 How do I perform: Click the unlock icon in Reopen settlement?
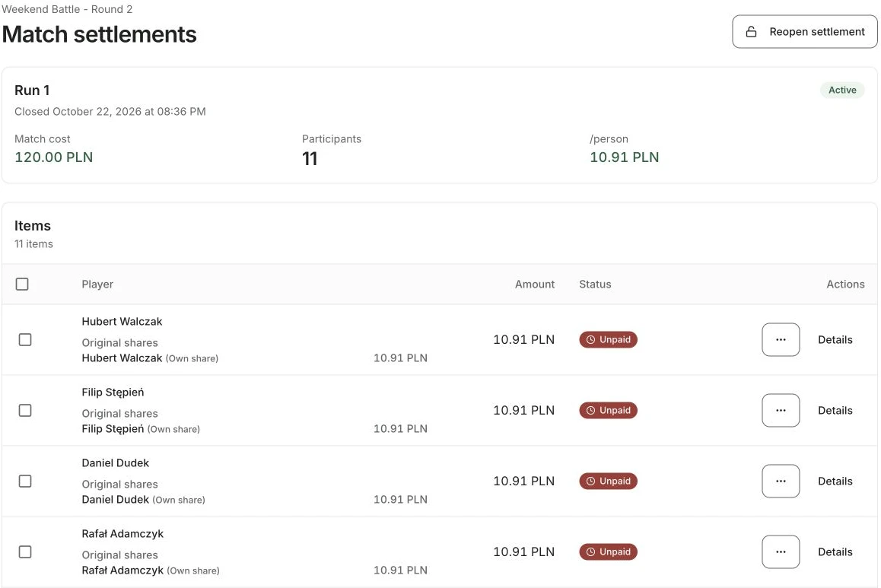coord(751,32)
